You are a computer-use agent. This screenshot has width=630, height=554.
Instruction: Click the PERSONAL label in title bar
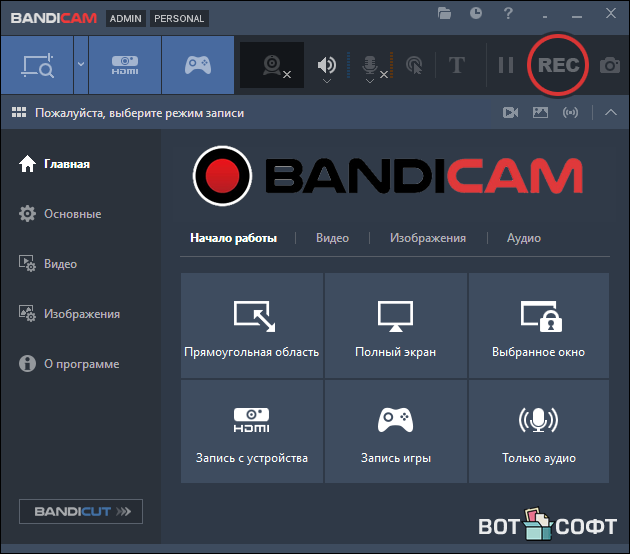[179, 18]
